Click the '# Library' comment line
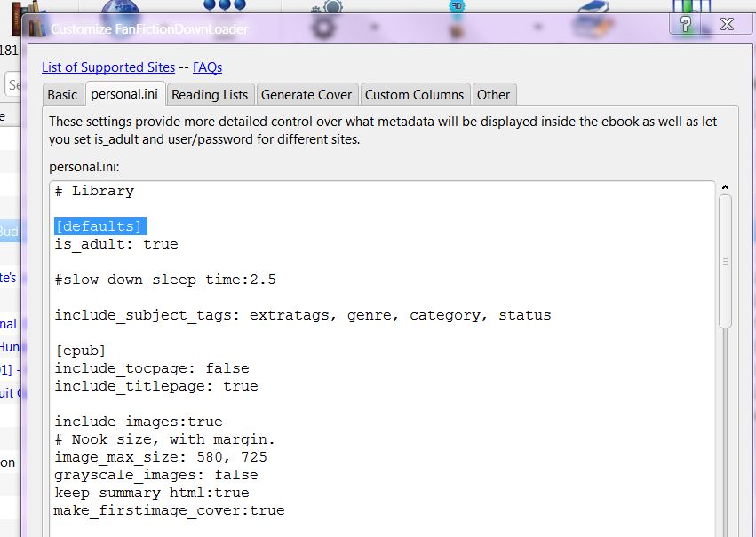The width and height of the screenshot is (756, 537). coord(94,191)
